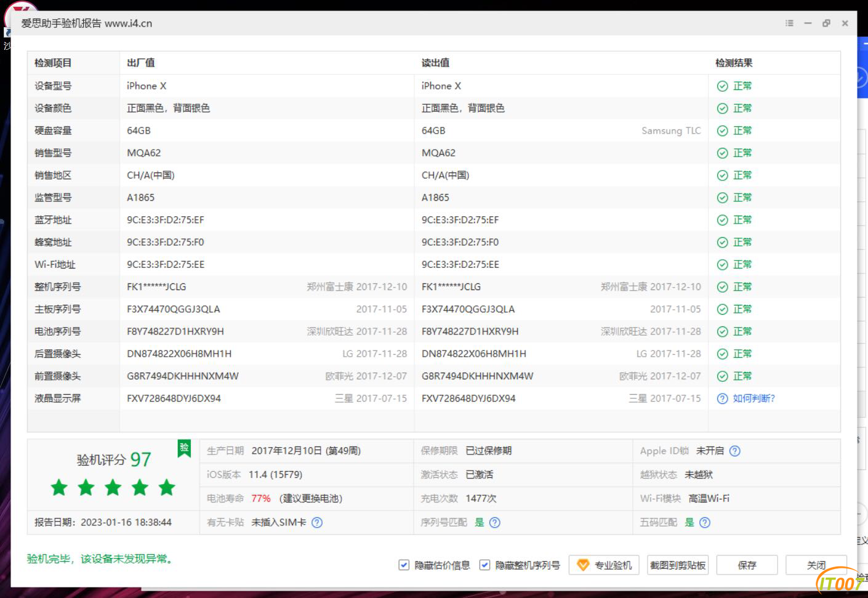Click the 正常 check icon for 蓝牙地址
Viewport: 868px width, 598px height.
723,220
